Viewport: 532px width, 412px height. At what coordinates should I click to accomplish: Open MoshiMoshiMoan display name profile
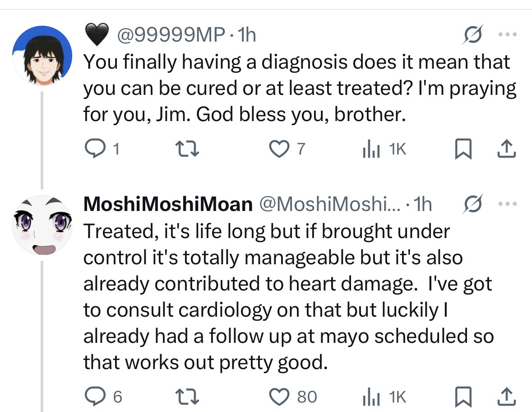pyautogui.click(x=168, y=205)
